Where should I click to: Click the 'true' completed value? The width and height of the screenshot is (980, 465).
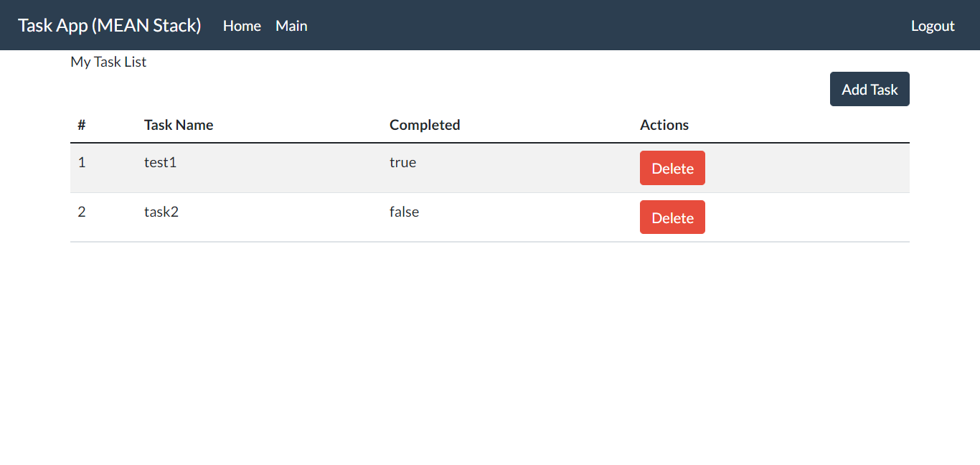[402, 162]
